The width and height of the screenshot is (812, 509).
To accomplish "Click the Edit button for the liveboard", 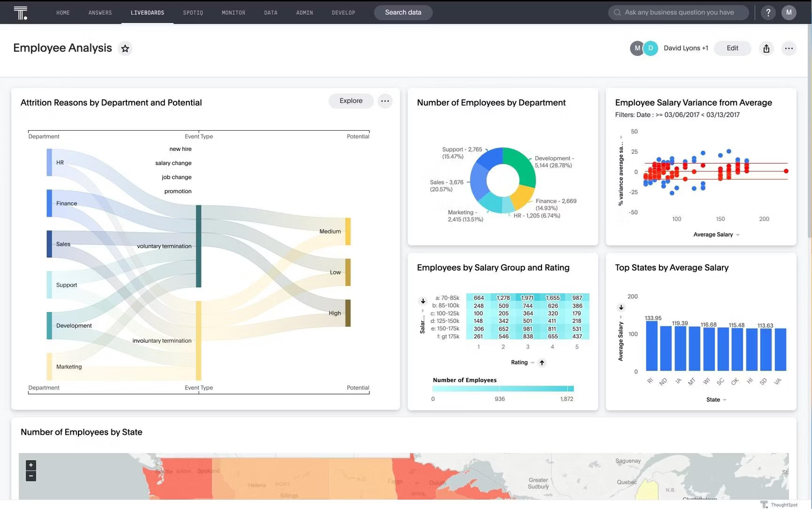I will tap(732, 48).
